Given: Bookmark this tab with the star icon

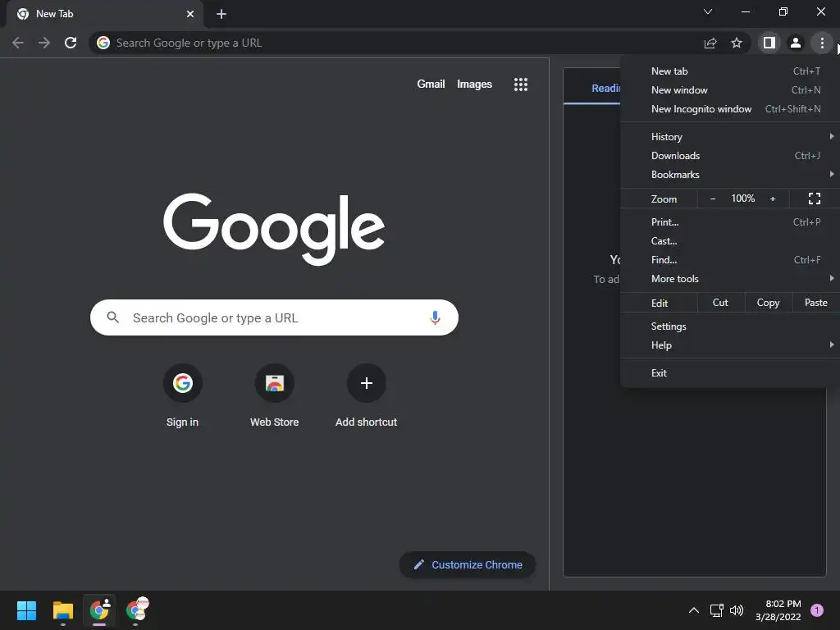Looking at the screenshot, I should pyautogui.click(x=737, y=43).
